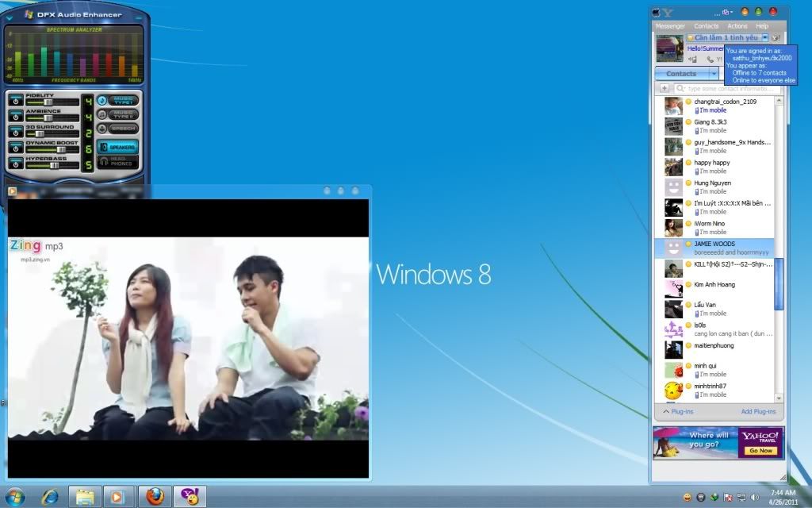Adjust the Fidelity slider handle
Image resolution: width=812 pixels, height=508 pixels.
pos(48,102)
